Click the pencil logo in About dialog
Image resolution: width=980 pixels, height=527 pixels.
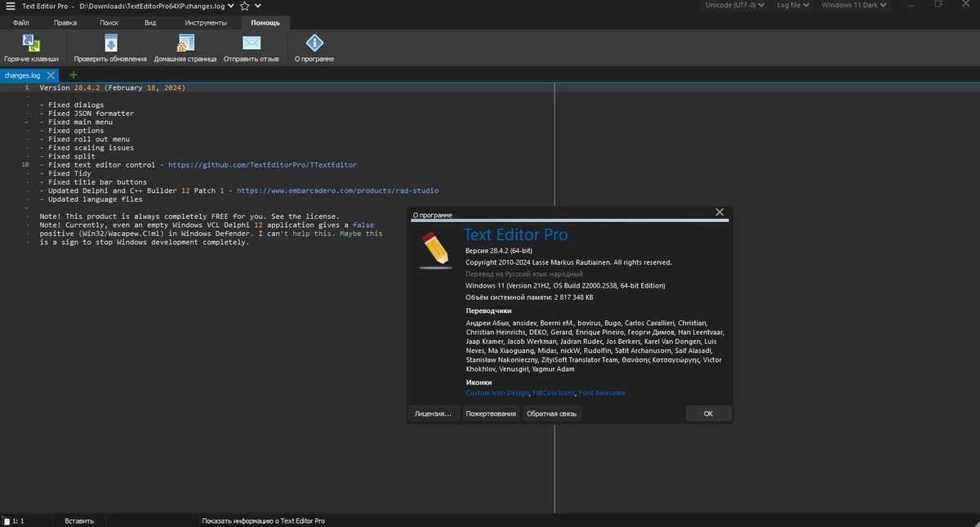coord(435,250)
